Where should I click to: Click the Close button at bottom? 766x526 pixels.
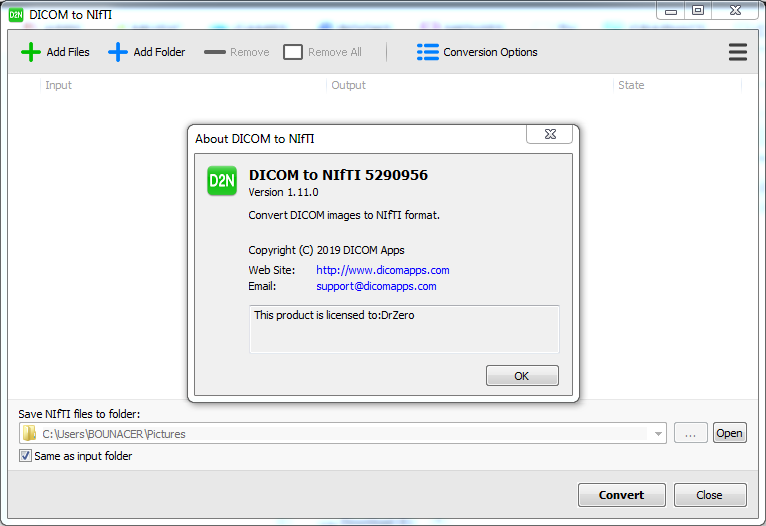click(710, 495)
